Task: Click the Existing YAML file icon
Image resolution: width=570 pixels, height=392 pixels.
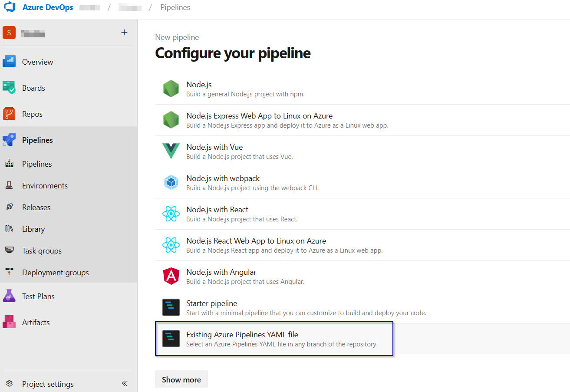Action: [171, 339]
